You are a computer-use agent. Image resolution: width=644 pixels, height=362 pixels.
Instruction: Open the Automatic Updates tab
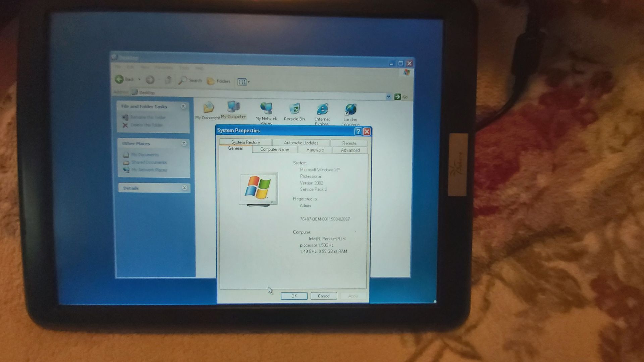click(301, 143)
